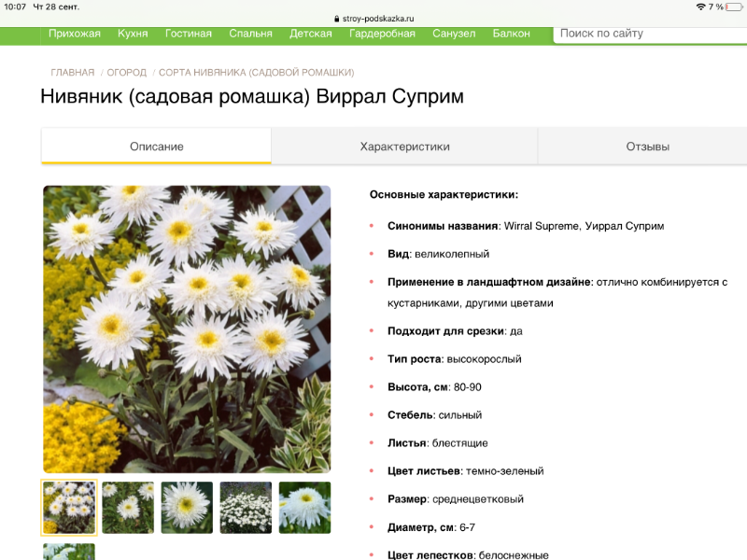This screenshot has width=747, height=560.
Task: Select the first highlighted daisy thumbnail
Action: pyautogui.click(x=69, y=507)
